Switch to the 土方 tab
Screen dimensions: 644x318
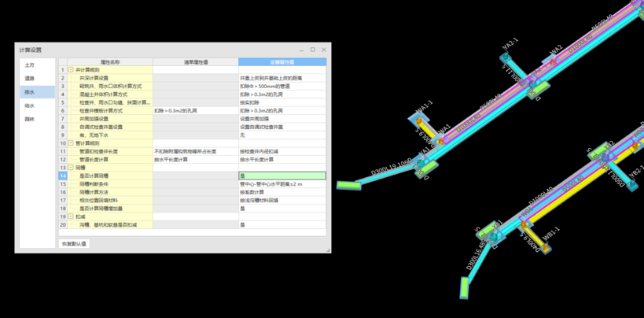point(30,65)
